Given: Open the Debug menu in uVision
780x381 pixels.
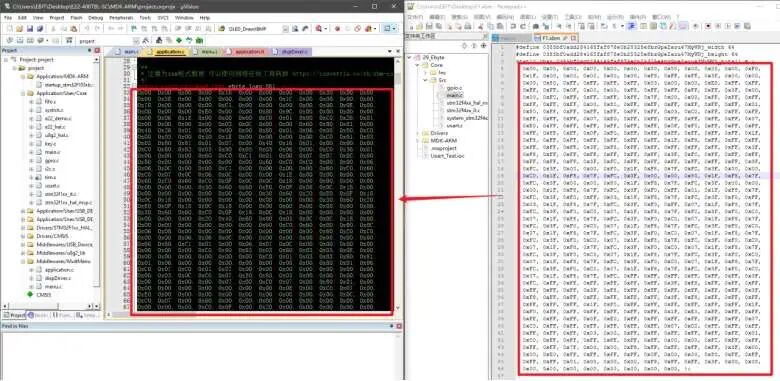Looking at the screenshot, I should (x=96, y=17).
